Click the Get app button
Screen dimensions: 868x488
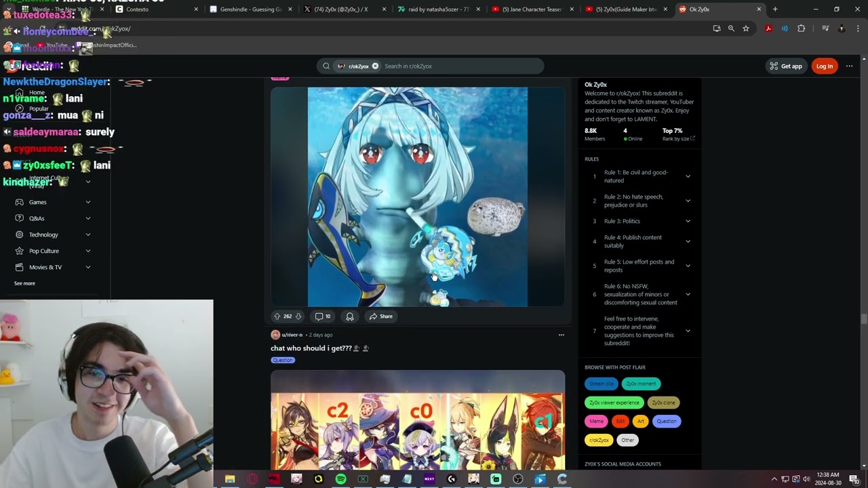click(785, 66)
